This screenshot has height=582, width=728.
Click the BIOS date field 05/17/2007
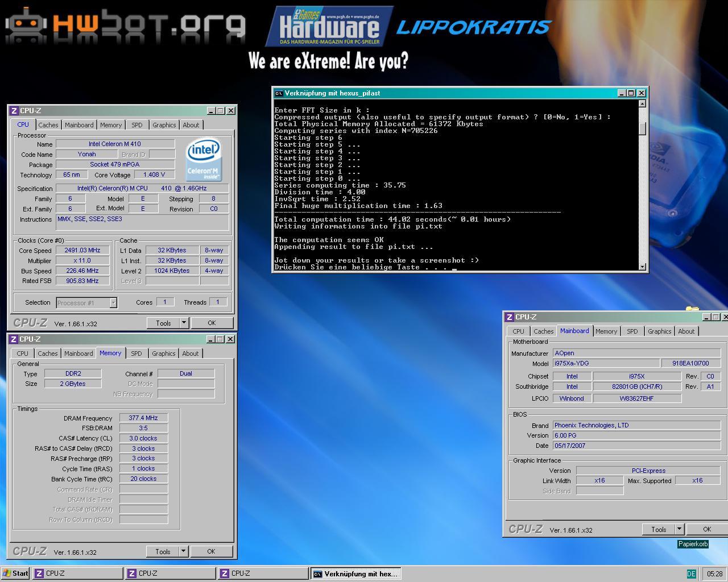(x=637, y=446)
